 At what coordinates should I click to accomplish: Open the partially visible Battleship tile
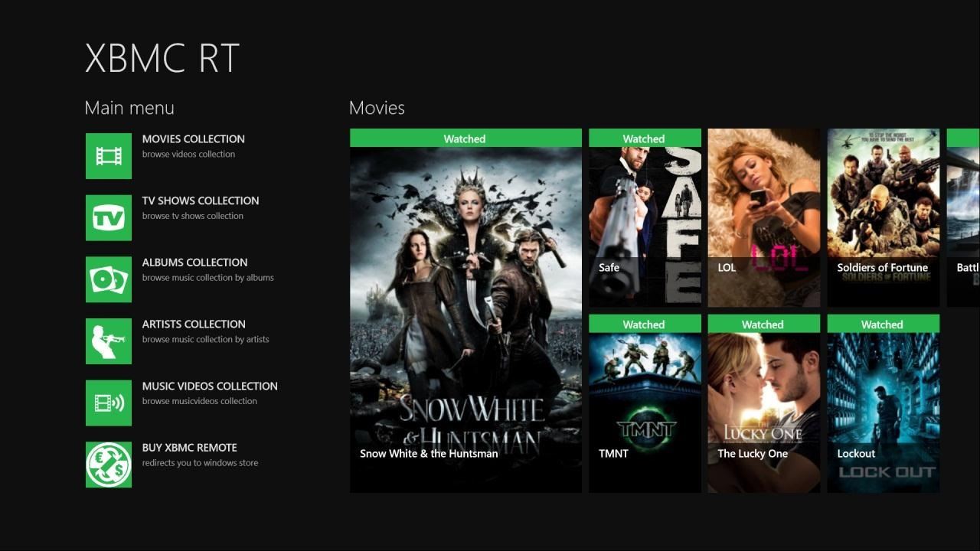coord(963,218)
